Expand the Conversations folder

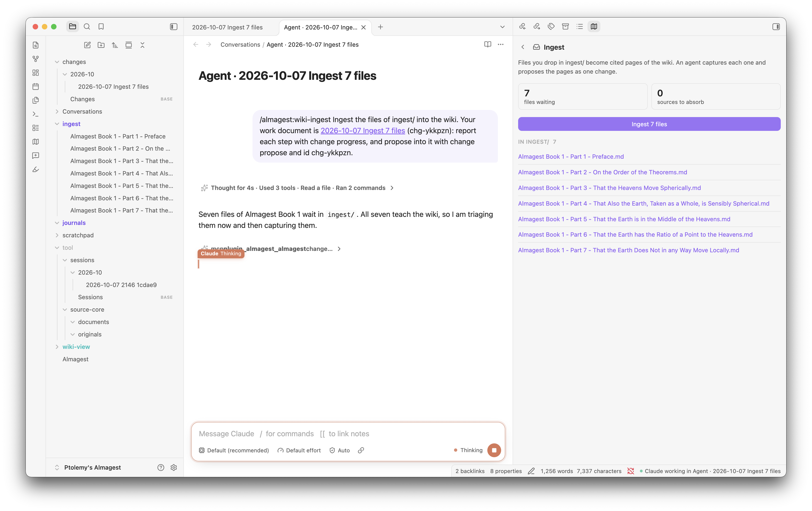57,111
